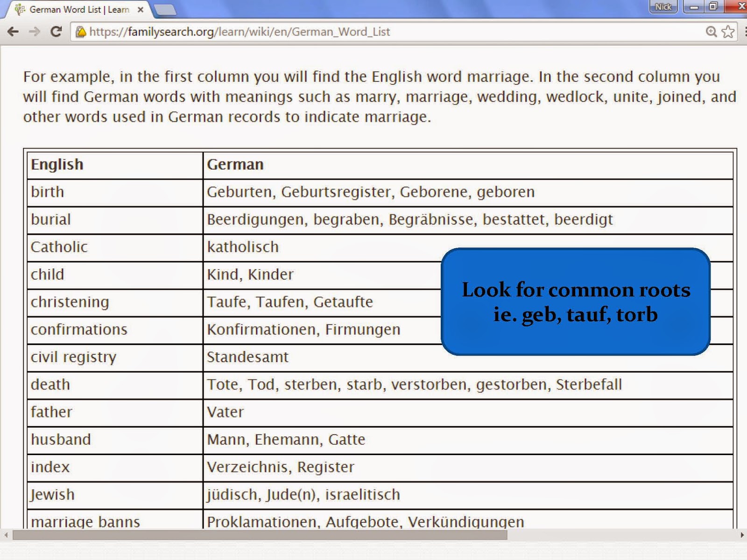747x560 pixels.
Task: Maximize the Chrome window
Action: tap(713, 7)
